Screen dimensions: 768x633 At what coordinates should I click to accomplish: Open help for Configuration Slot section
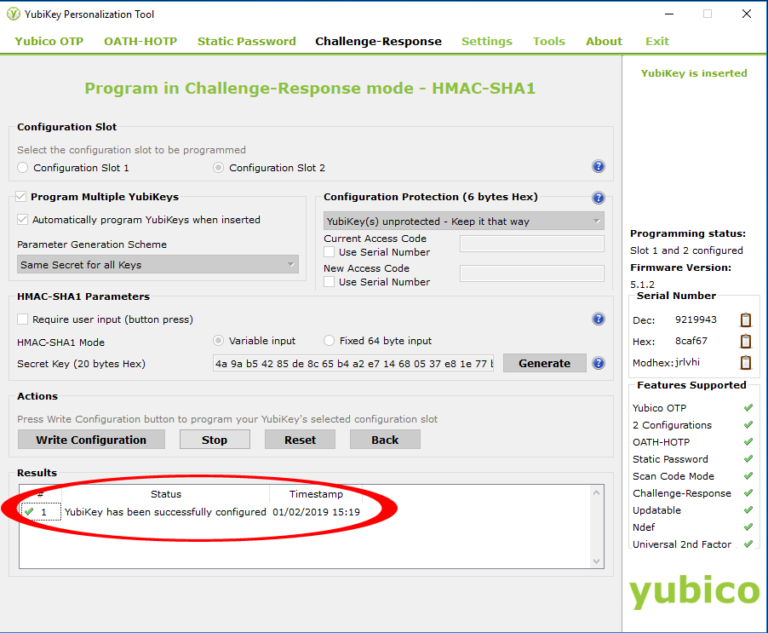(x=598, y=166)
